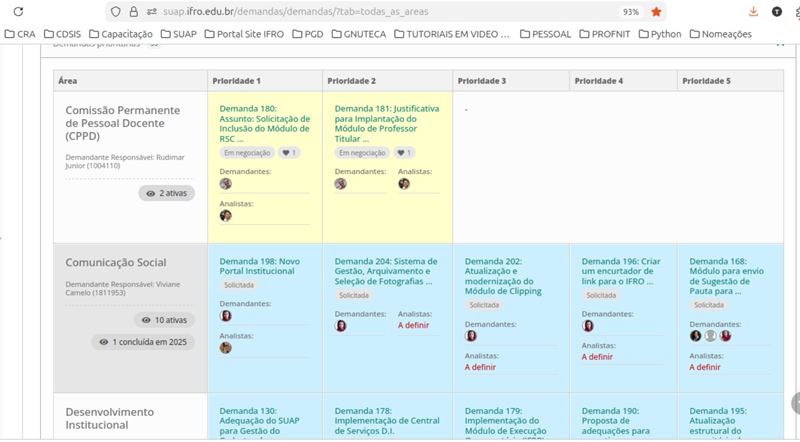Expand the Python bookmarks folder
This screenshot has width=800, height=442.
point(659,34)
